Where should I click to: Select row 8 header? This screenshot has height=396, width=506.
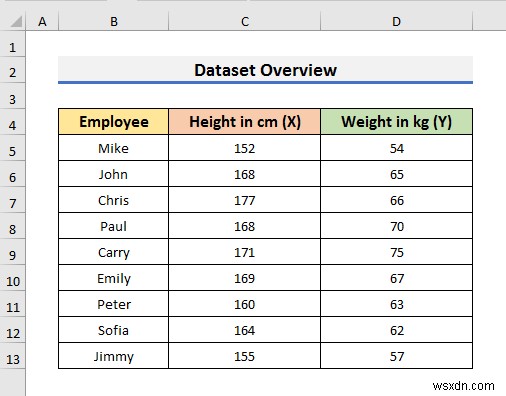[x=12, y=226]
